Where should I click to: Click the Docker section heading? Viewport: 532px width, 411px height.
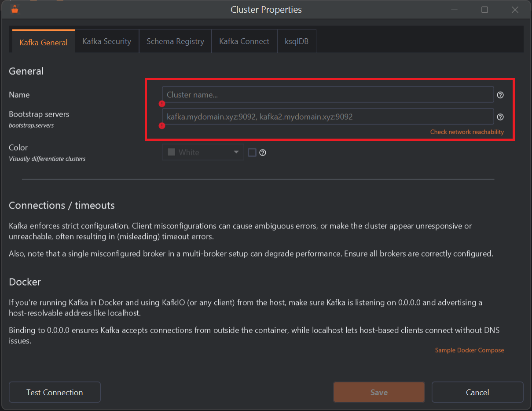click(x=25, y=282)
